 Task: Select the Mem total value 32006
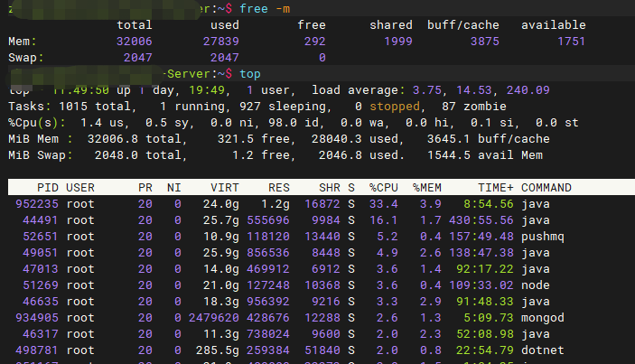[135, 42]
